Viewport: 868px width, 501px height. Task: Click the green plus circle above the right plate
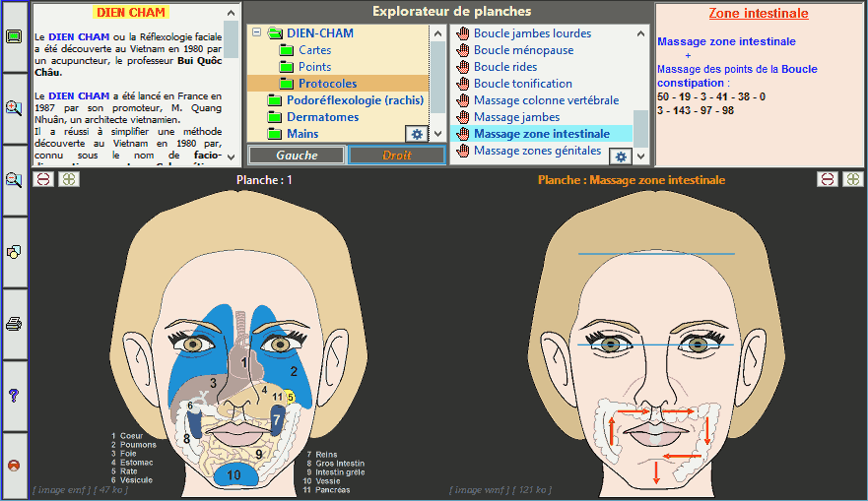[x=852, y=179]
